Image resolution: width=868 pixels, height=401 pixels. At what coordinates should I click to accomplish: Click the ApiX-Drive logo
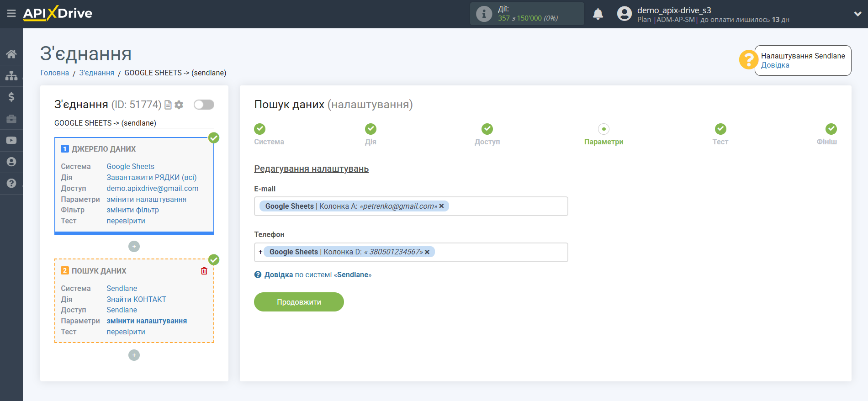[x=58, y=13]
